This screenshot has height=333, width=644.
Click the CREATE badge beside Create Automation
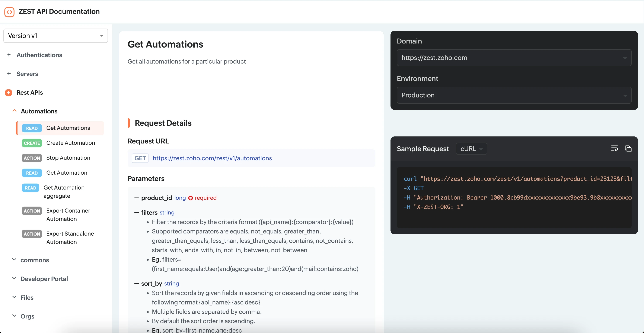tap(32, 143)
